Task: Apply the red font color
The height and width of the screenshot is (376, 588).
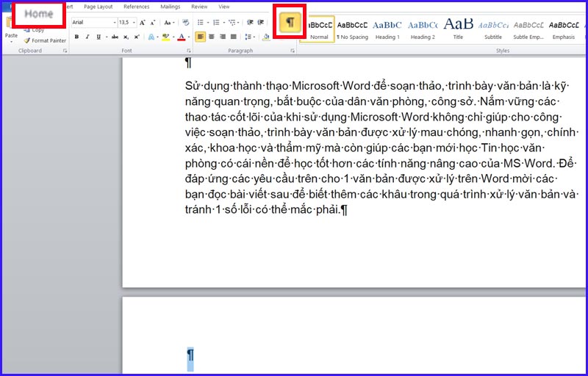Action: 182,37
